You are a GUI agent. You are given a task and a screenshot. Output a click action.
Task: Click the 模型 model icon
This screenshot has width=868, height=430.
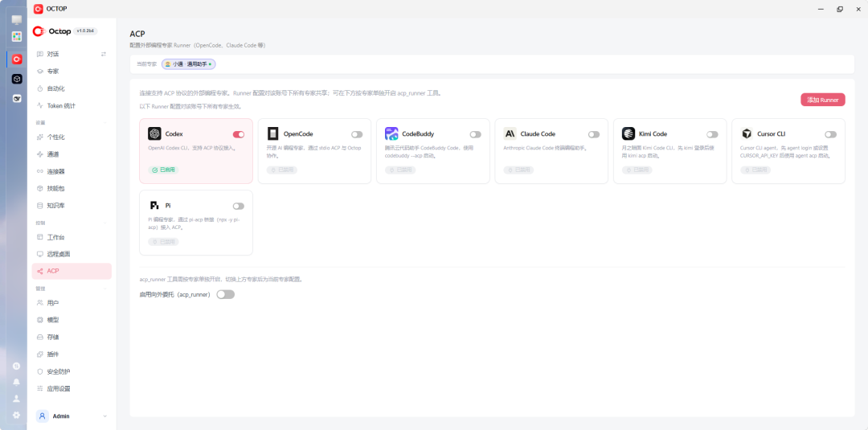[40, 321]
